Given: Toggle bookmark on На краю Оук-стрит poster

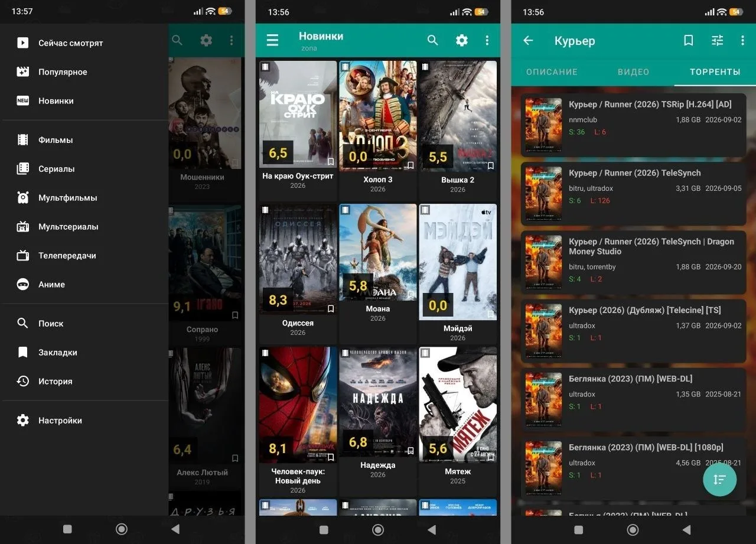Looking at the screenshot, I should 331,162.
